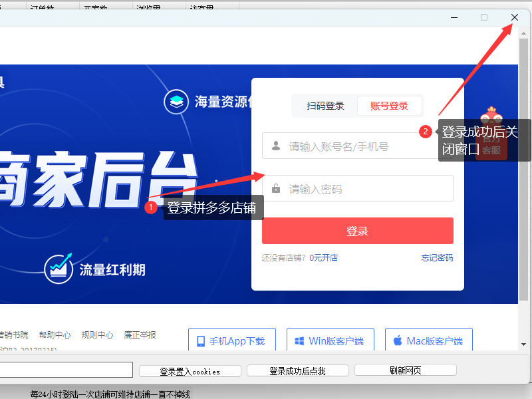Click 登录置入cookies button
This screenshot has width=532, height=399.
(x=190, y=371)
